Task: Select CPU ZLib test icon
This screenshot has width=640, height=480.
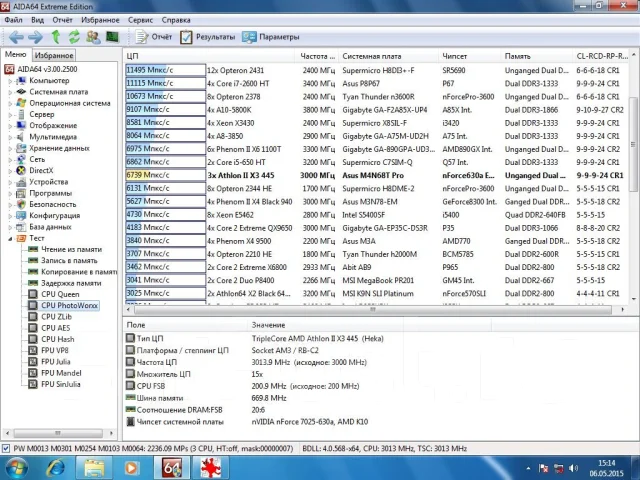Action: pyautogui.click(x=33, y=316)
